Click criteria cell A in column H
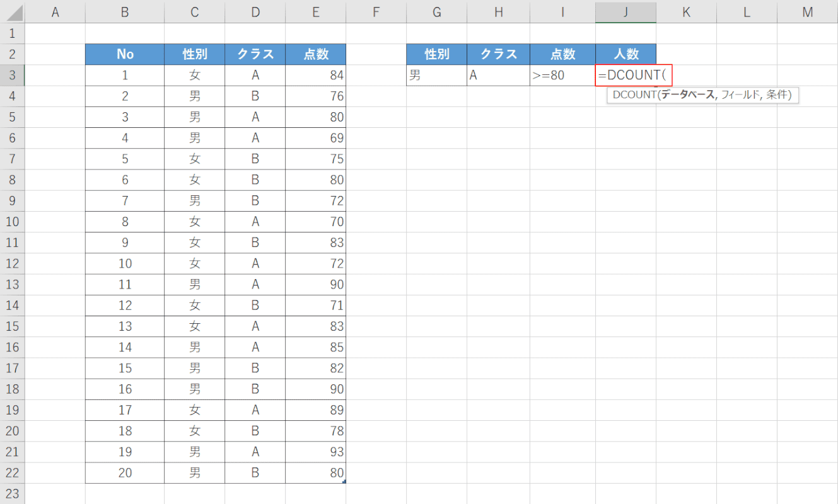This screenshot has width=838, height=504. [499, 75]
